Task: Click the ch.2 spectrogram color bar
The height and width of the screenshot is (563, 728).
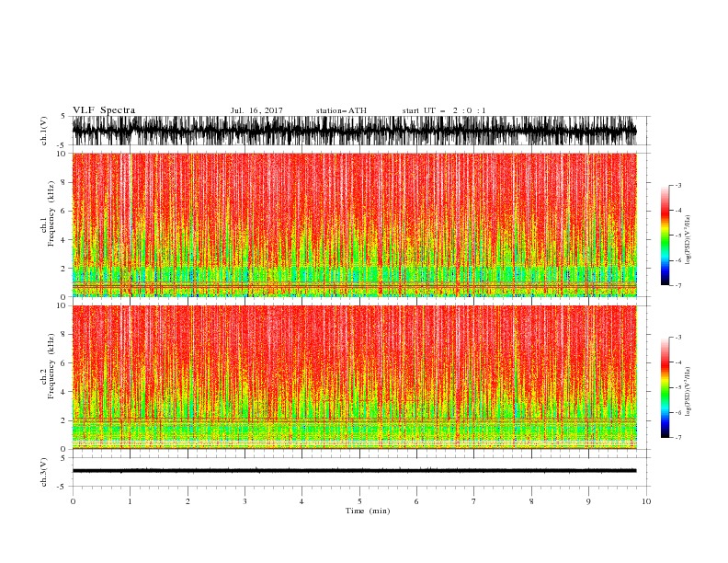Action: coord(665,387)
